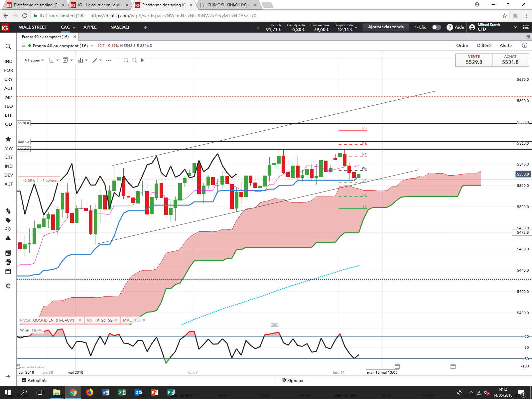Click the indicator panel resize handle
532x399 pixels.
click(x=274, y=325)
